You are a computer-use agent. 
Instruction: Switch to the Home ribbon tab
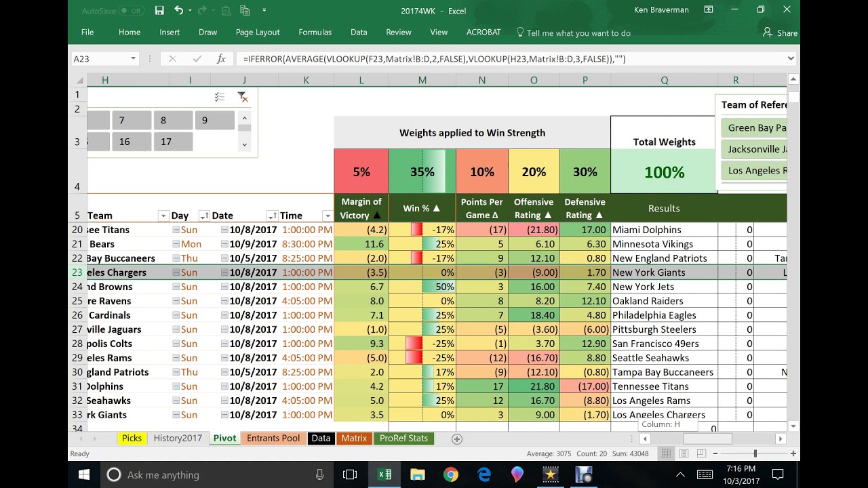(130, 33)
